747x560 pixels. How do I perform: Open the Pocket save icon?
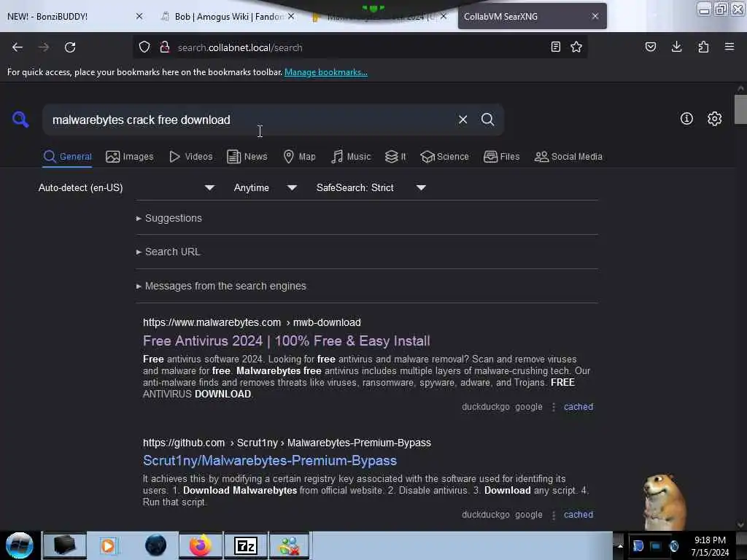point(650,47)
